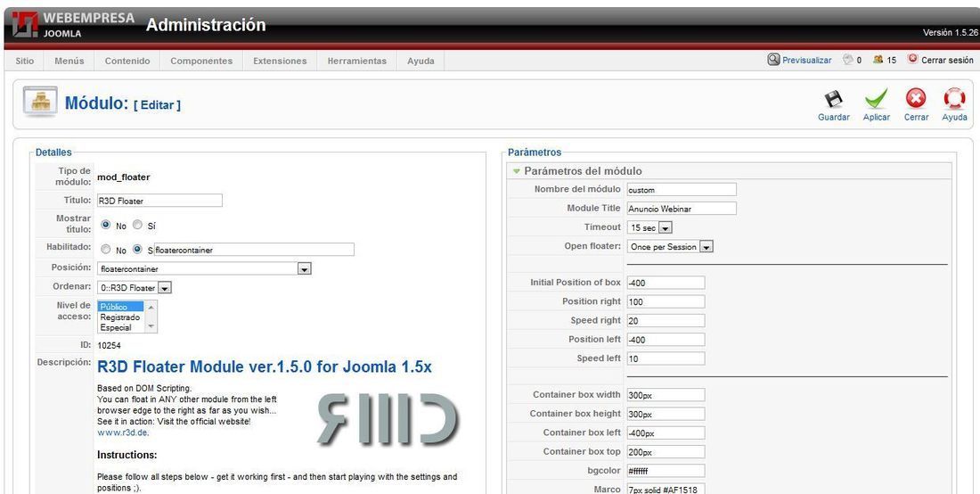Viewport: 980px width, 494px height.
Task: Click the Container box height field
Action: tap(666, 414)
